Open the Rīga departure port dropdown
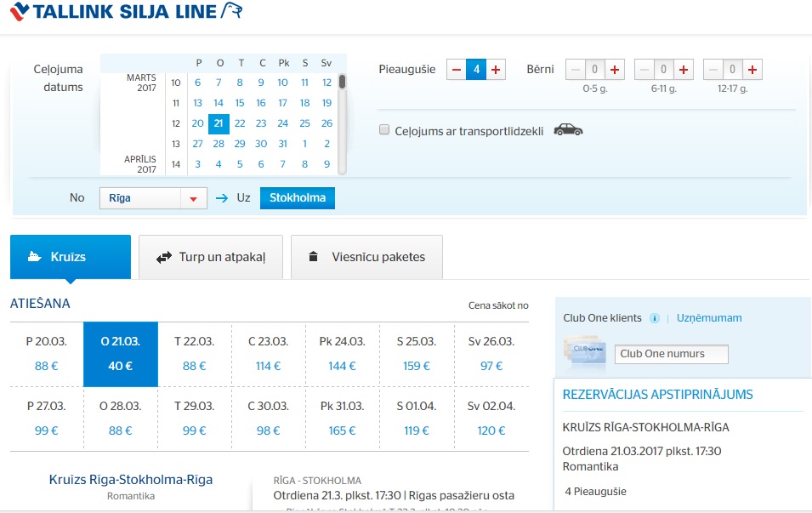 point(153,198)
